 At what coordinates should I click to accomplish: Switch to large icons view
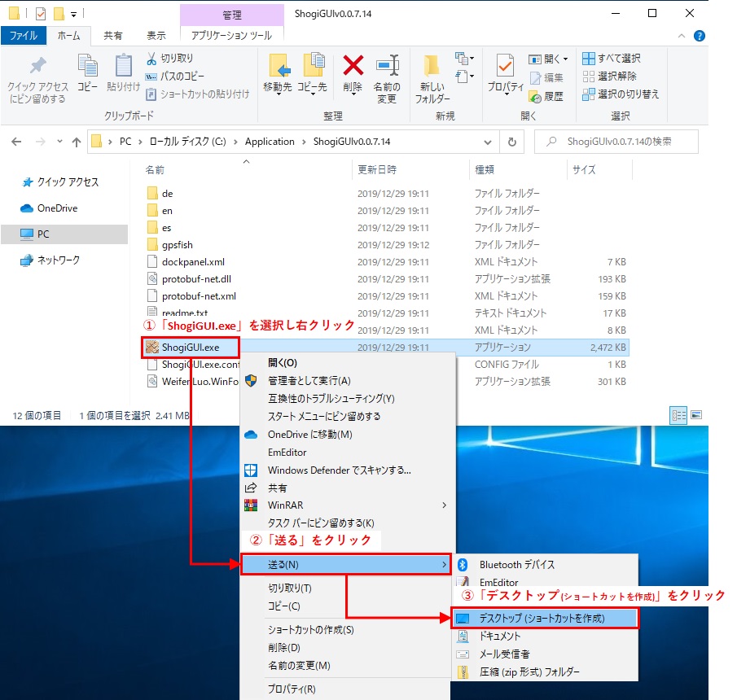696,415
